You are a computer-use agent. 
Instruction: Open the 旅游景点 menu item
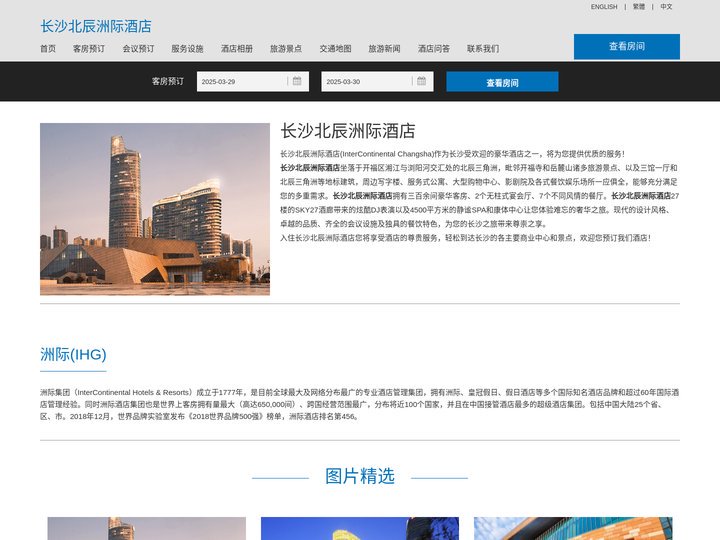286,49
